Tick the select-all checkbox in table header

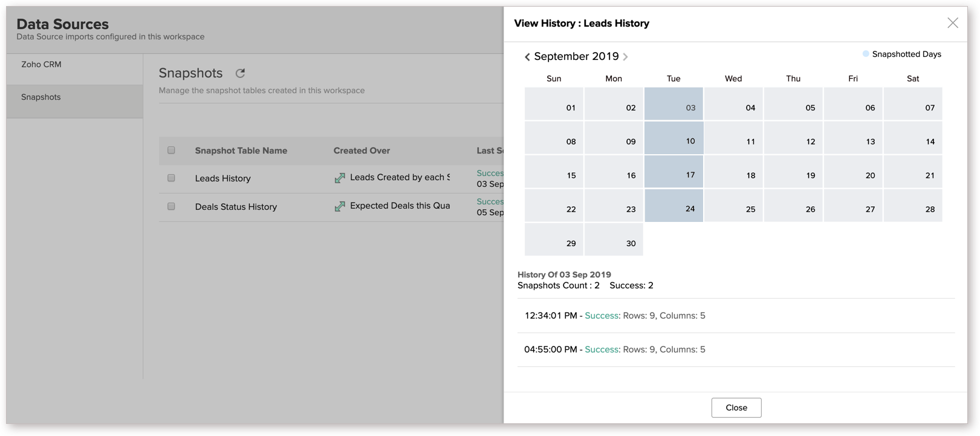point(171,150)
